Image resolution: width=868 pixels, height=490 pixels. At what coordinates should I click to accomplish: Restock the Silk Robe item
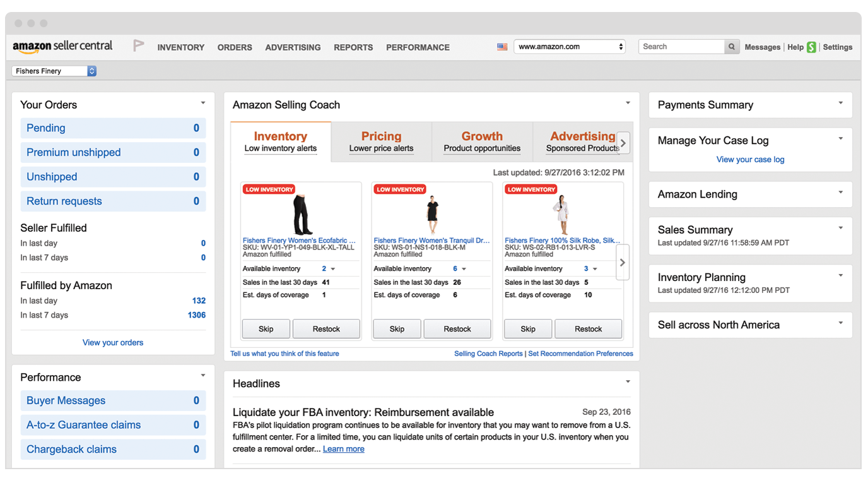589,329
